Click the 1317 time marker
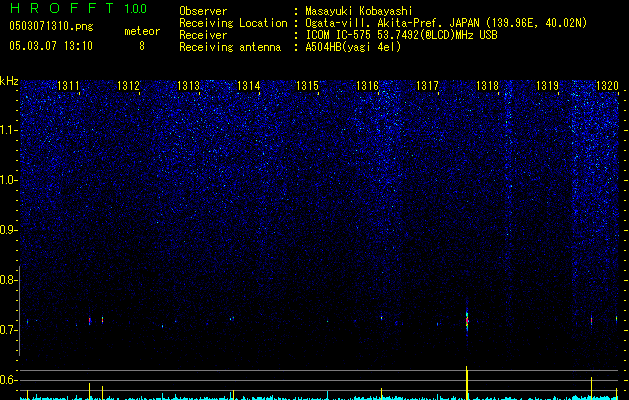Screen dimensions: 629x400 click(x=428, y=86)
